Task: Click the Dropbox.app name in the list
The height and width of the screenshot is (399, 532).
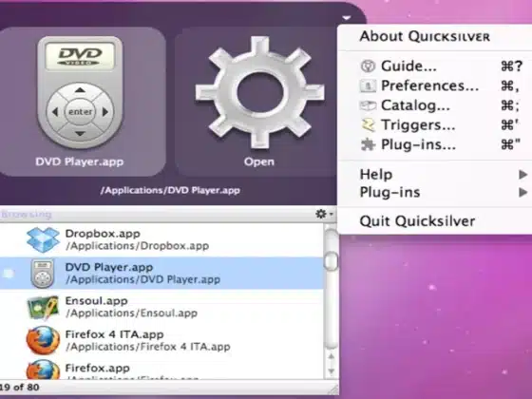Action: pos(103,234)
